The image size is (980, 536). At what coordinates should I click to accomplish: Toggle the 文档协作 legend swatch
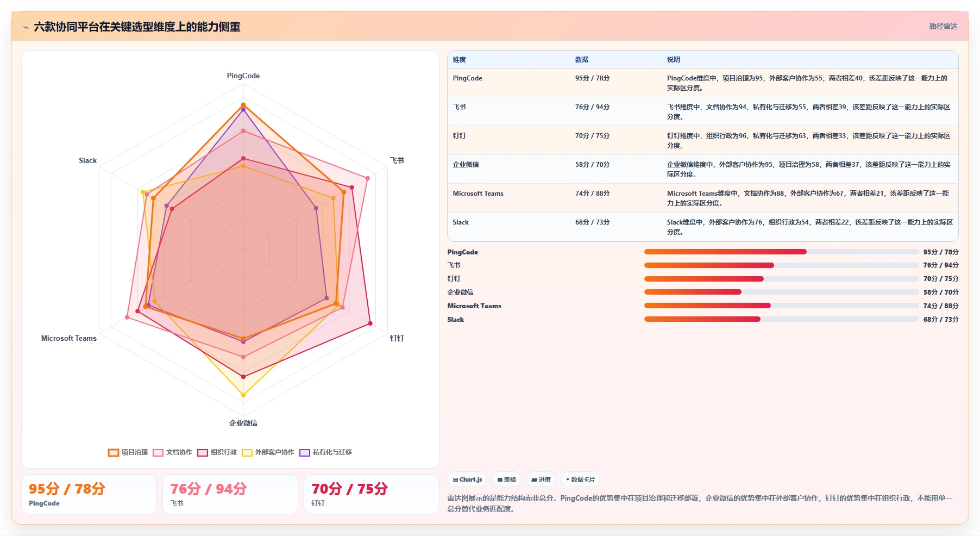[x=158, y=452]
